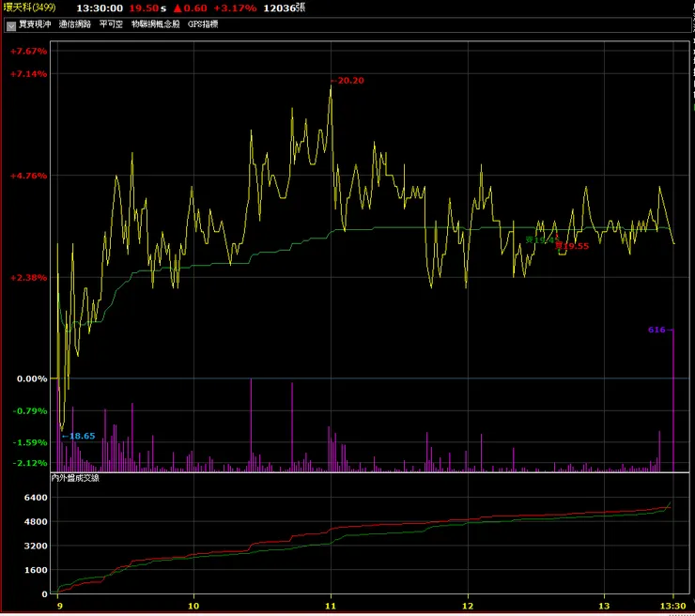Click the +7.14% axis label
Viewport: 695px width, 616px height.
click(x=29, y=74)
